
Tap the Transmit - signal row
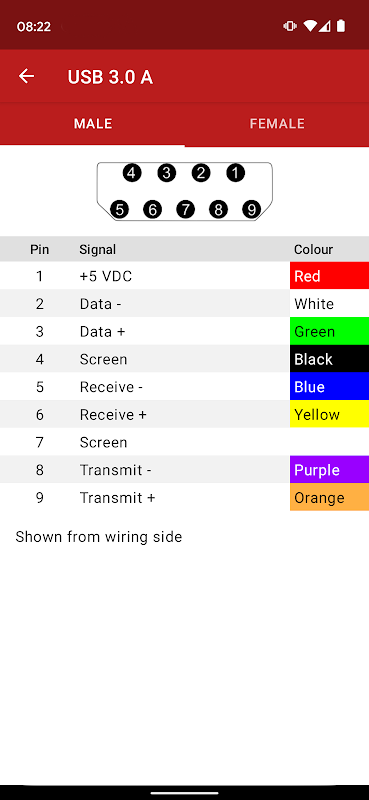(x=184, y=470)
